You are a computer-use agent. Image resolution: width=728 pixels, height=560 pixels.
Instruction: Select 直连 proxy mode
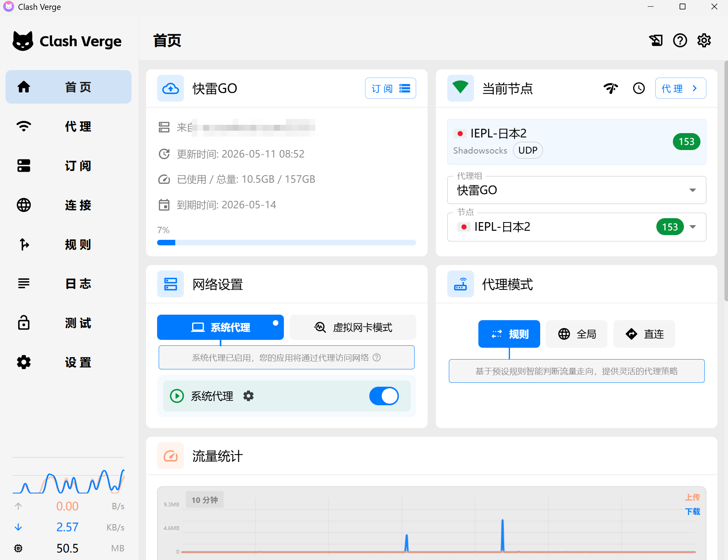tap(644, 334)
